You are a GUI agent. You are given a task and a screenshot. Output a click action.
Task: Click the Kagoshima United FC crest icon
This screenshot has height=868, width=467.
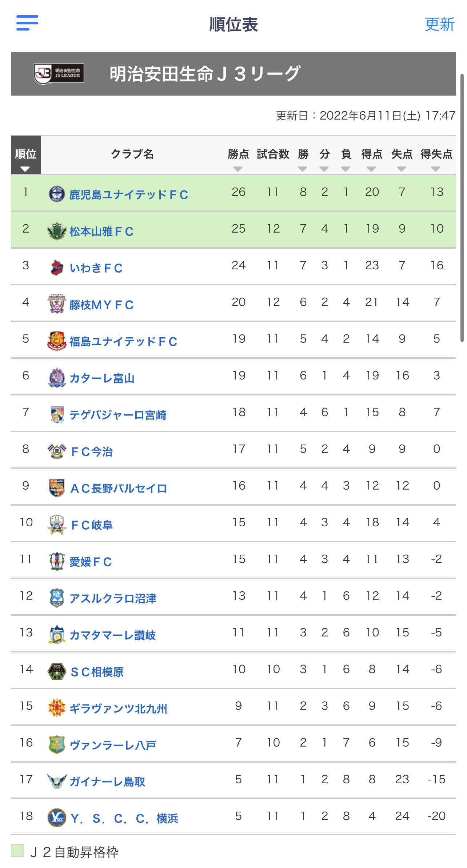click(57, 194)
